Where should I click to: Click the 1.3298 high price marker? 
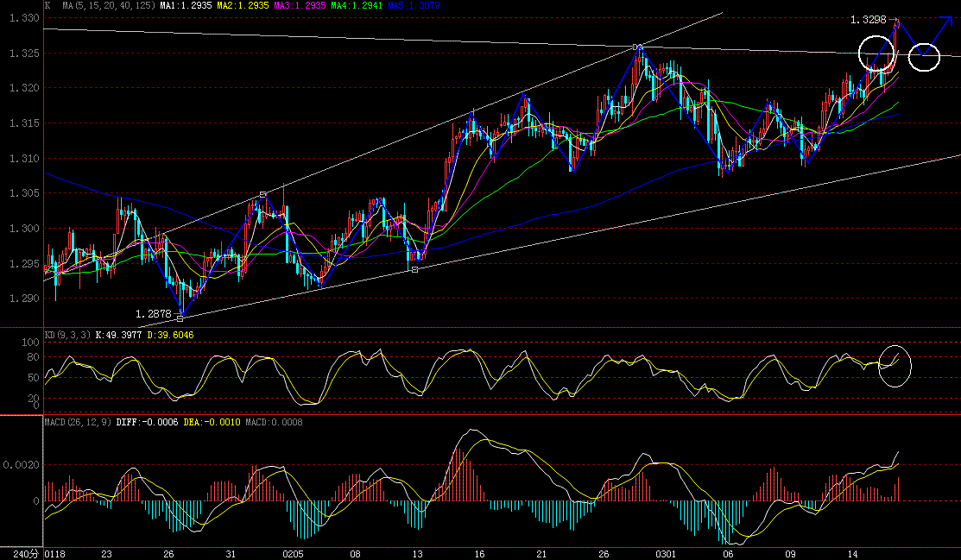click(869, 20)
